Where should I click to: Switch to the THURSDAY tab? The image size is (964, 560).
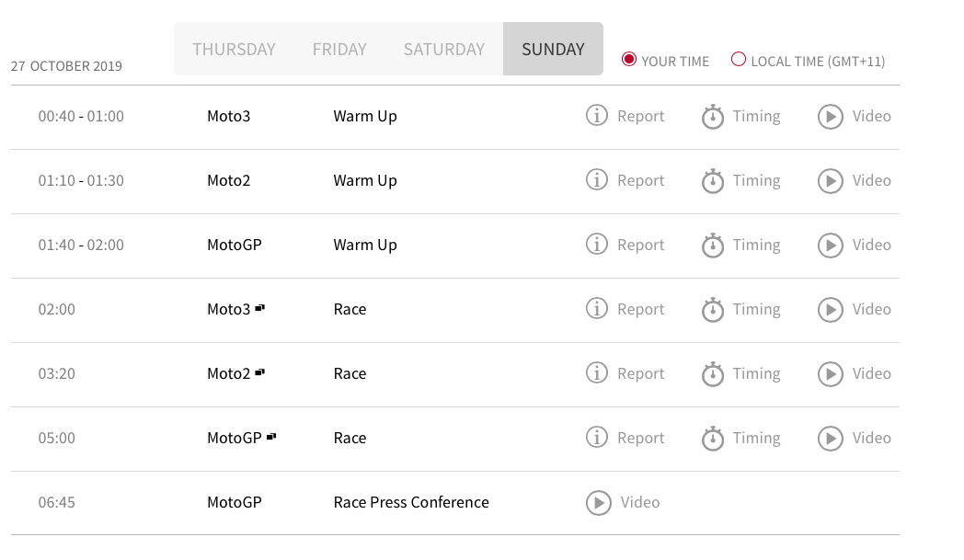234,49
